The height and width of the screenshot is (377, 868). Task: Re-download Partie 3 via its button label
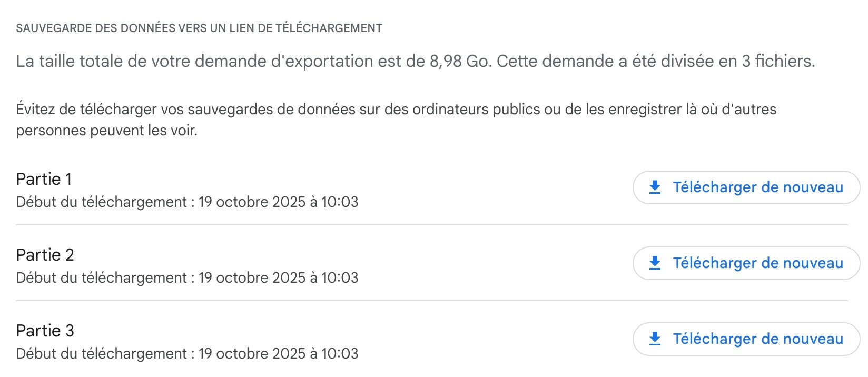tap(758, 339)
